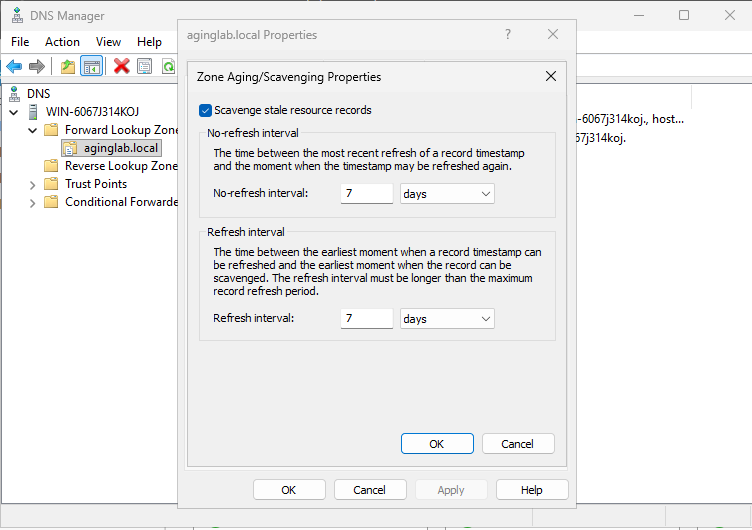Open the View menu
The width and height of the screenshot is (752, 530).
[x=108, y=42]
